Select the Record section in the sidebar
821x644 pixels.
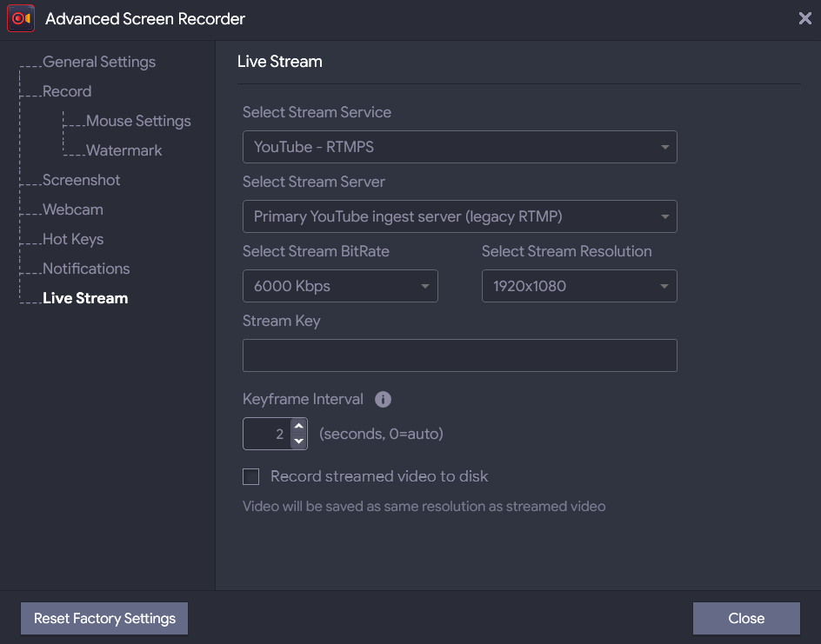(x=67, y=90)
